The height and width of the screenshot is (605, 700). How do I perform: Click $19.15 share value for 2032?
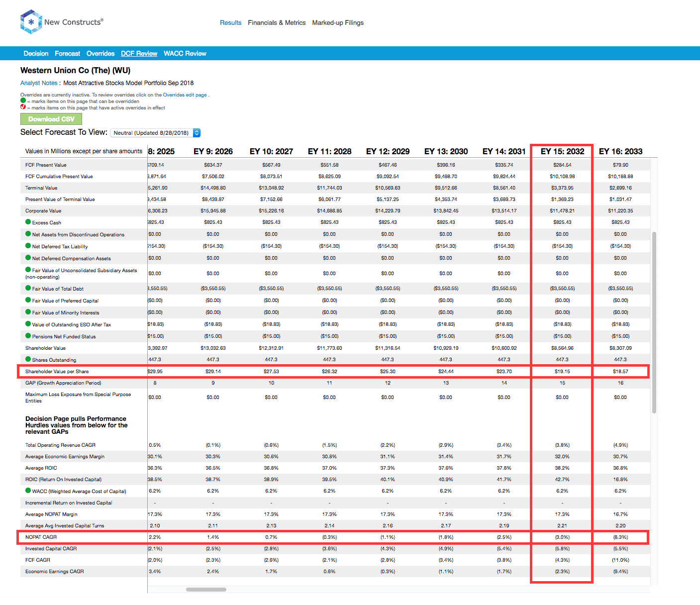click(x=562, y=371)
